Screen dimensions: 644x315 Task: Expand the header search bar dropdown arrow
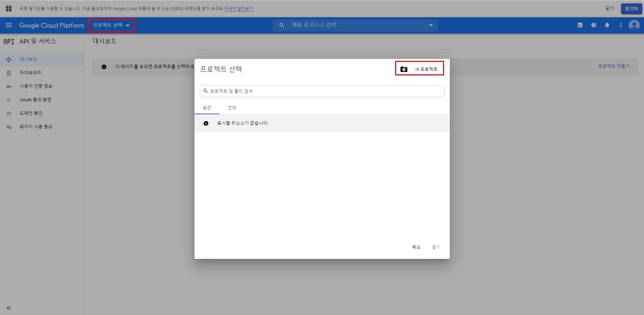(431, 25)
